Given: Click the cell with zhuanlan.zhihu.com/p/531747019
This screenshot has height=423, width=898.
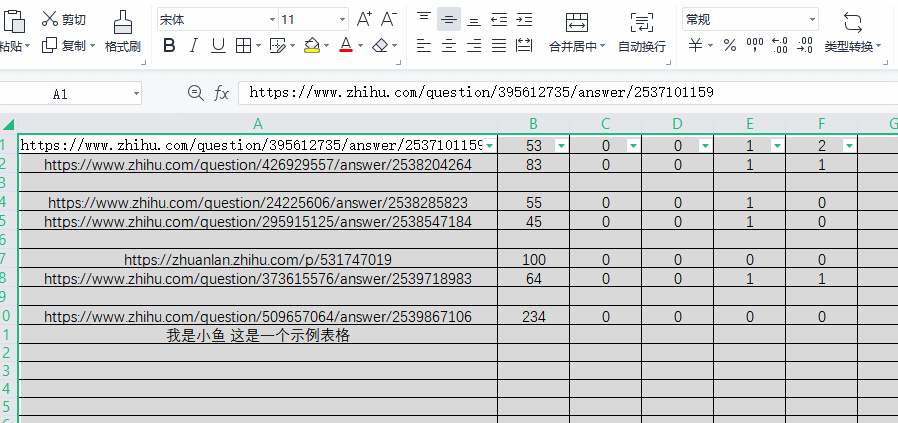Looking at the screenshot, I should point(258,259).
